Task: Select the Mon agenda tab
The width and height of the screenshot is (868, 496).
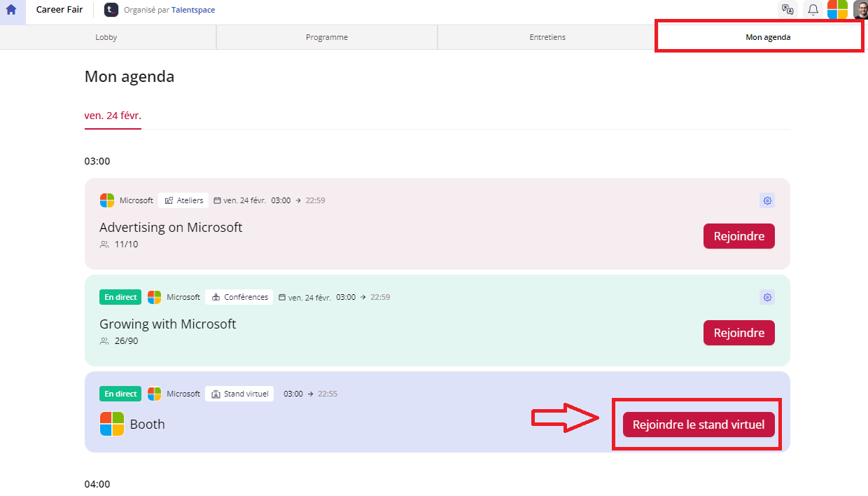Action: point(768,37)
